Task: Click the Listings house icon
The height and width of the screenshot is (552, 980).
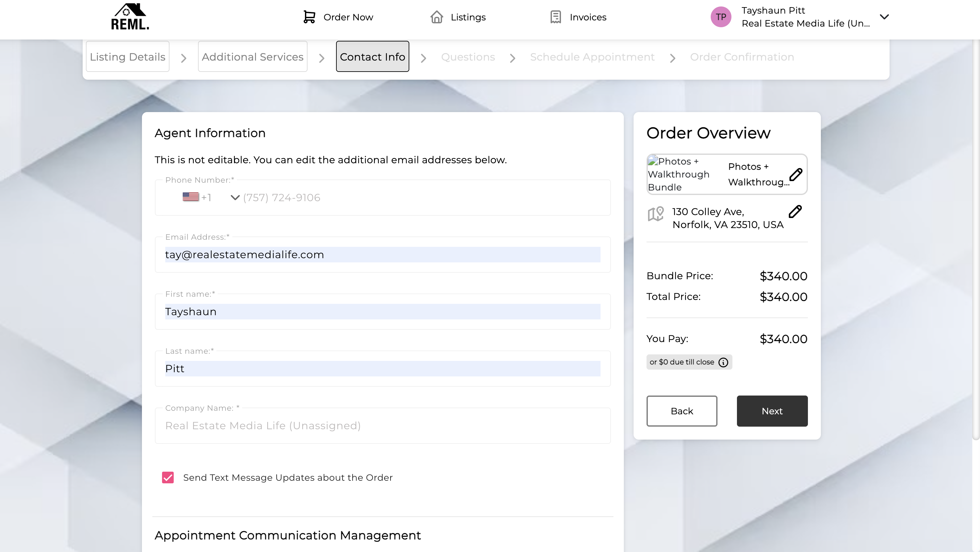Action: tap(436, 17)
